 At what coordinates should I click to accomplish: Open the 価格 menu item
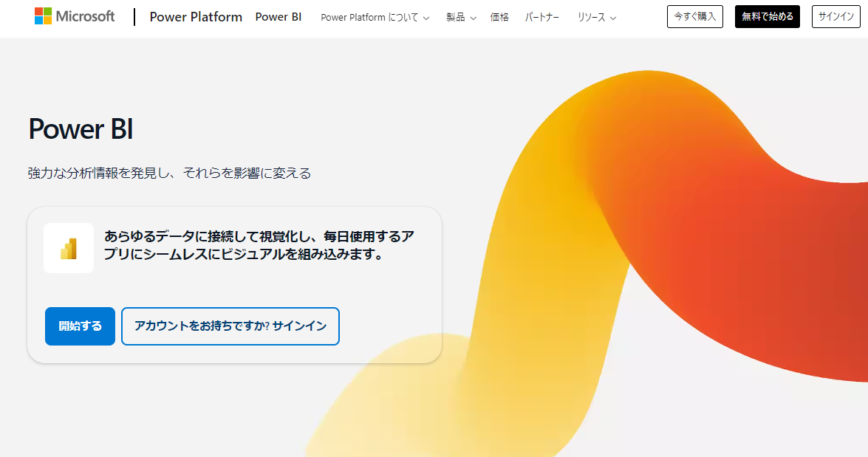coord(499,18)
